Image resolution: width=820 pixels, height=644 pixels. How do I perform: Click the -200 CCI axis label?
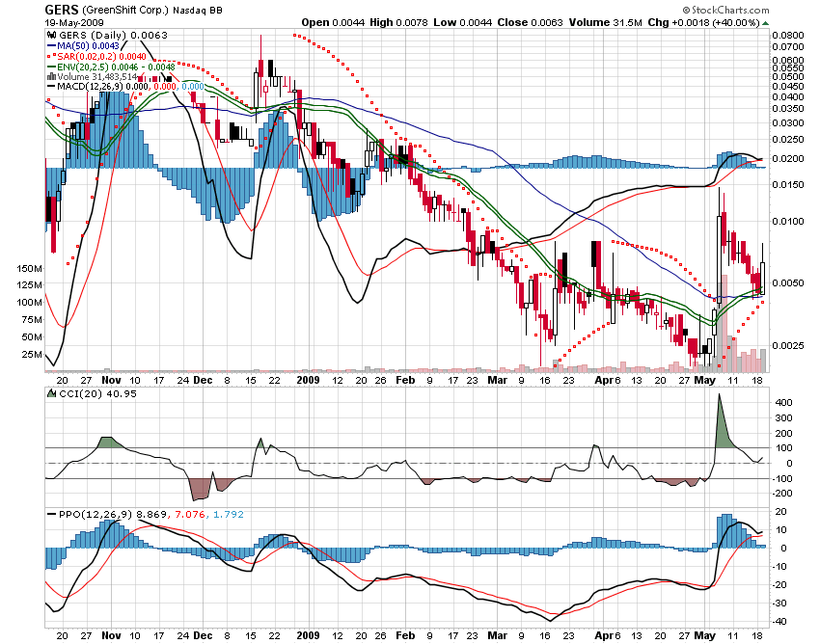(782, 494)
